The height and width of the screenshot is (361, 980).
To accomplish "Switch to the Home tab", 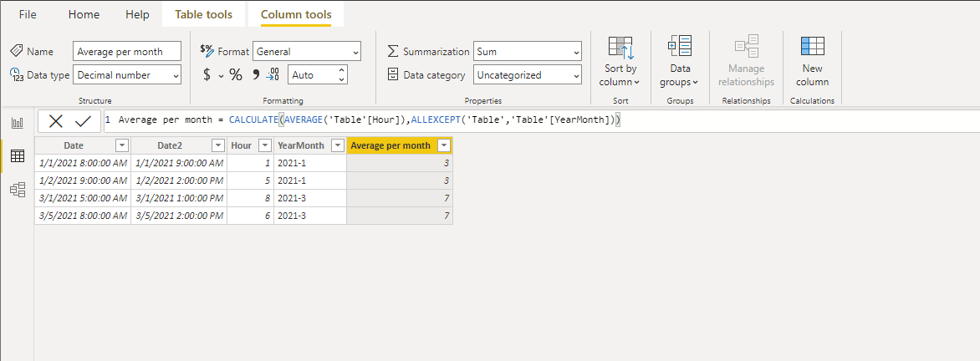I will pyautogui.click(x=84, y=14).
